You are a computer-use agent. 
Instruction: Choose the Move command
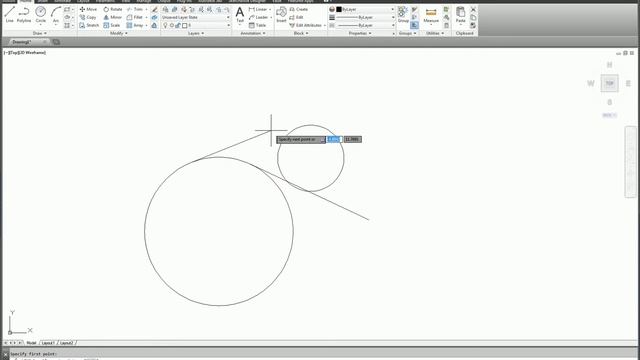pyautogui.click(x=88, y=9)
